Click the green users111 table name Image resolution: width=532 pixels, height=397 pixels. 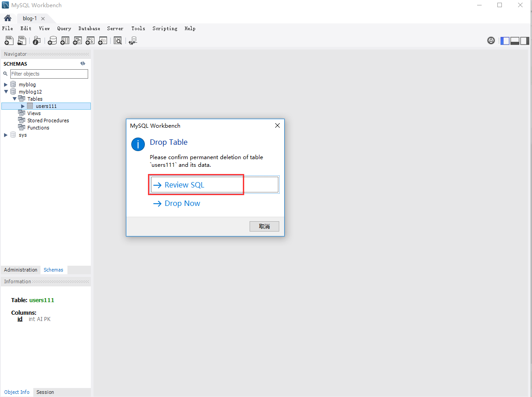[42, 300]
